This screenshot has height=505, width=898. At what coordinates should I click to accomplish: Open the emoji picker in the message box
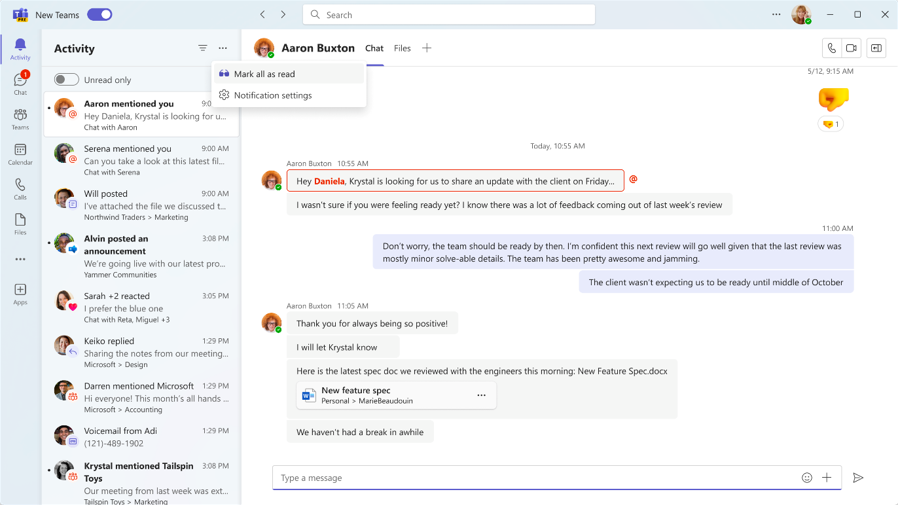click(806, 478)
